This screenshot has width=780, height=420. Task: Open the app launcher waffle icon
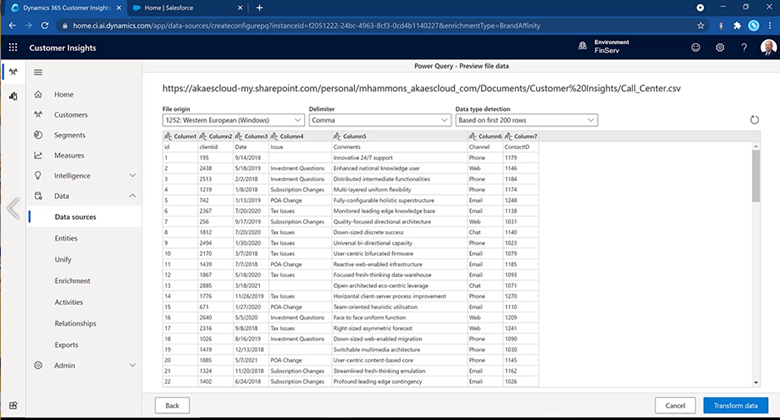[x=13, y=47]
